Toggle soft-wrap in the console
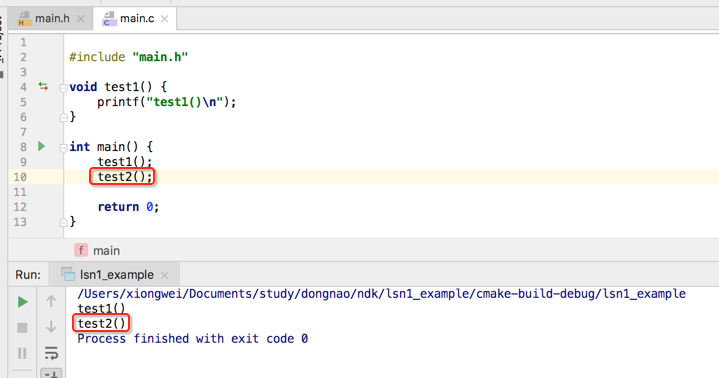 (x=51, y=353)
